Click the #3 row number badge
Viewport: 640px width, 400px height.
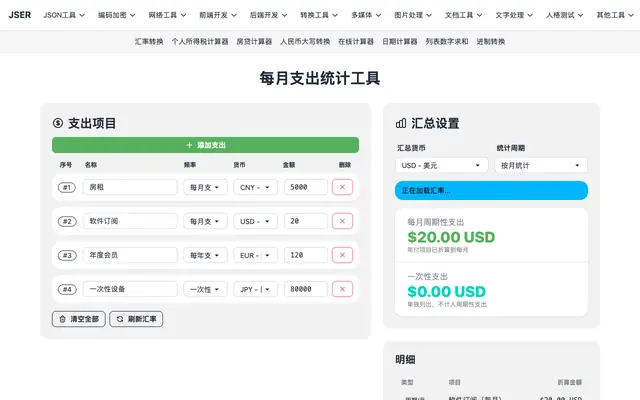point(67,256)
